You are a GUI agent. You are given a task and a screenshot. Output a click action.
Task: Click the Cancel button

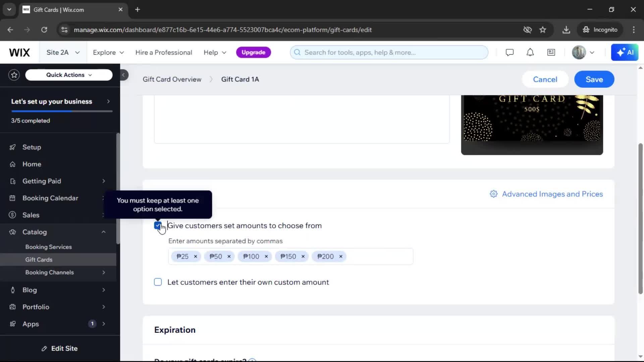coord(545,79)
